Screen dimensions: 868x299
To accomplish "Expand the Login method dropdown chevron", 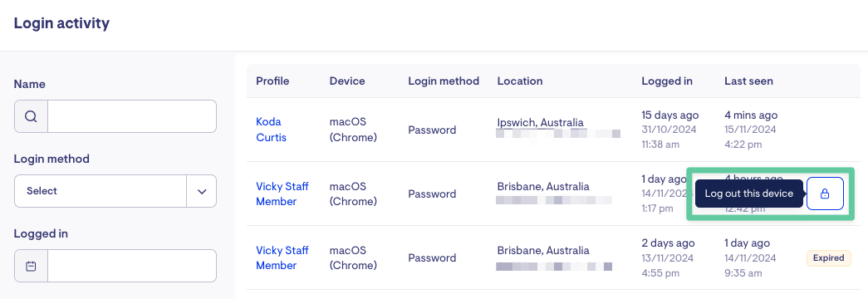I will tap(202, 191).
